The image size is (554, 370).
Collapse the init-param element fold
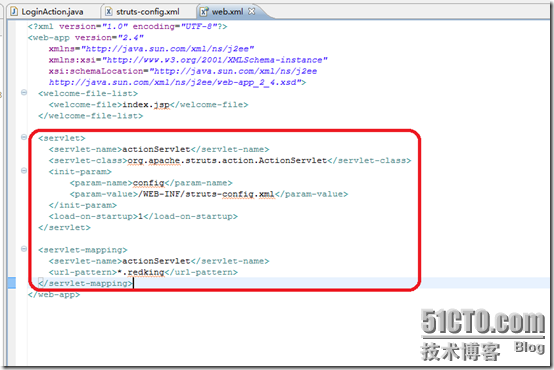point(24,171)
